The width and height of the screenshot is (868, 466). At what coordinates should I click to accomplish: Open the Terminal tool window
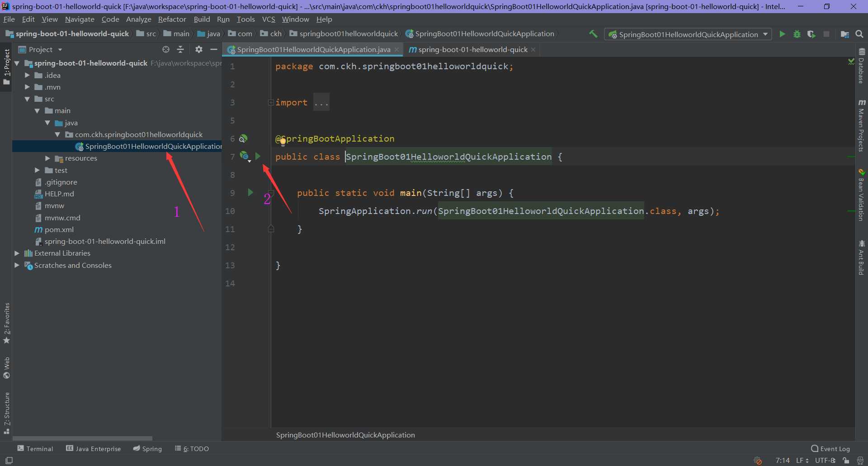35,449
